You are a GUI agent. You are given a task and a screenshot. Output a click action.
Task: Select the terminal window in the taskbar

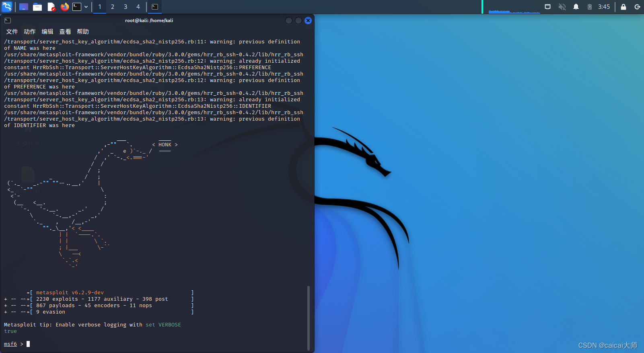[x=155, y=7]
